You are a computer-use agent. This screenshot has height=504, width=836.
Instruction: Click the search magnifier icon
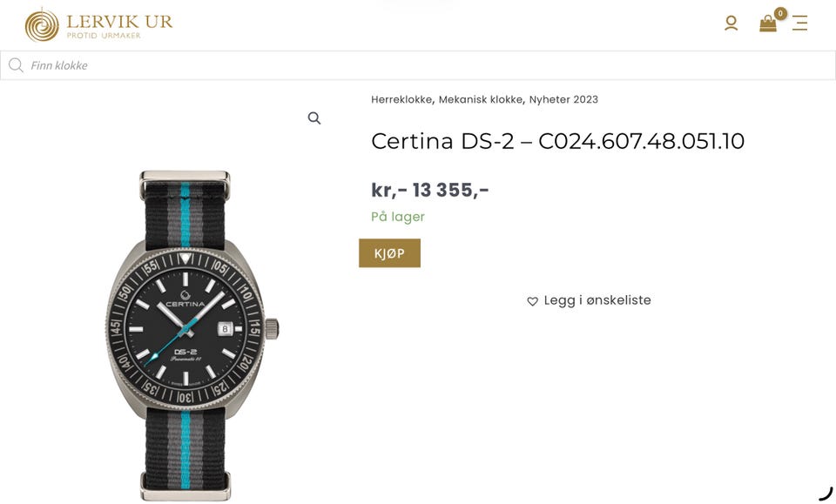coord(16,65)
